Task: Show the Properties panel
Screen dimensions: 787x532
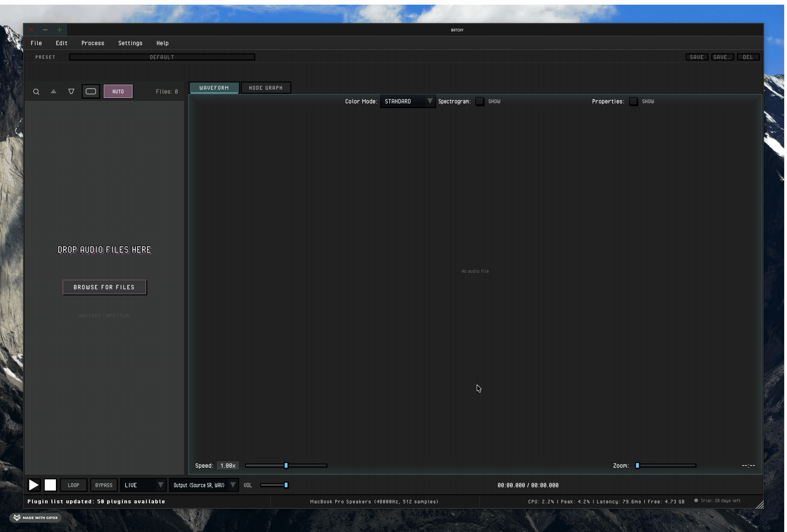Action: [634, 101]
